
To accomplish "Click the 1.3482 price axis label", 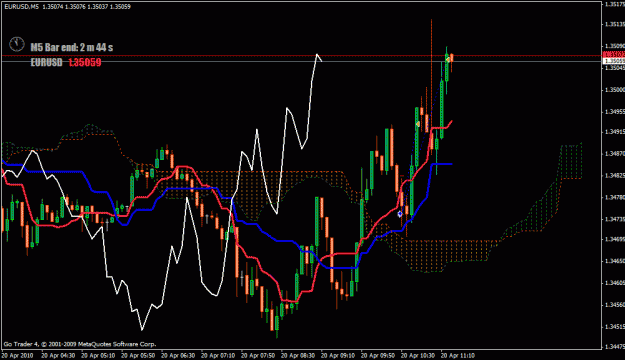I will pyautogui.click(x=615, y=175).
